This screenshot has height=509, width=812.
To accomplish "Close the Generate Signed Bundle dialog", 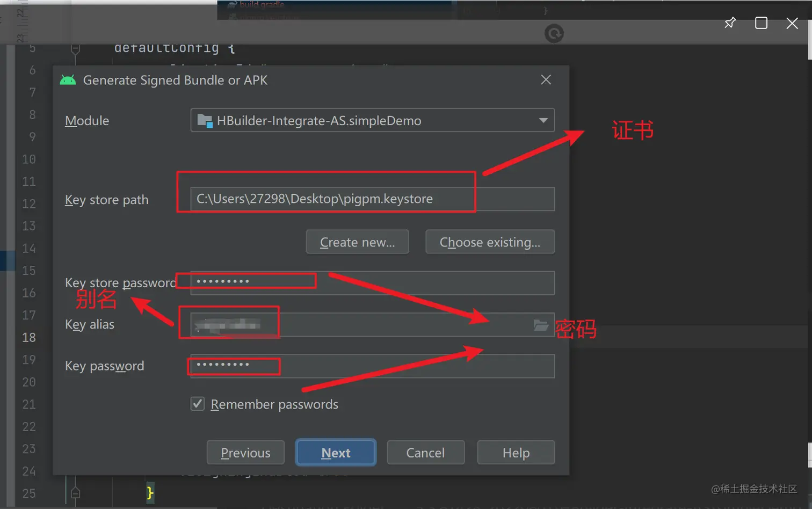I will 546,80.
